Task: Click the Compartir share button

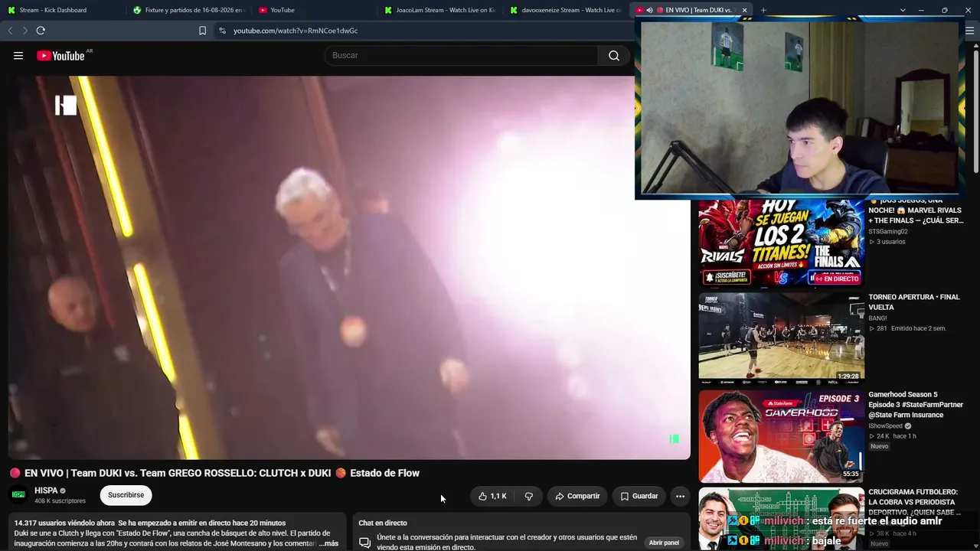Action: pos(577,496)
